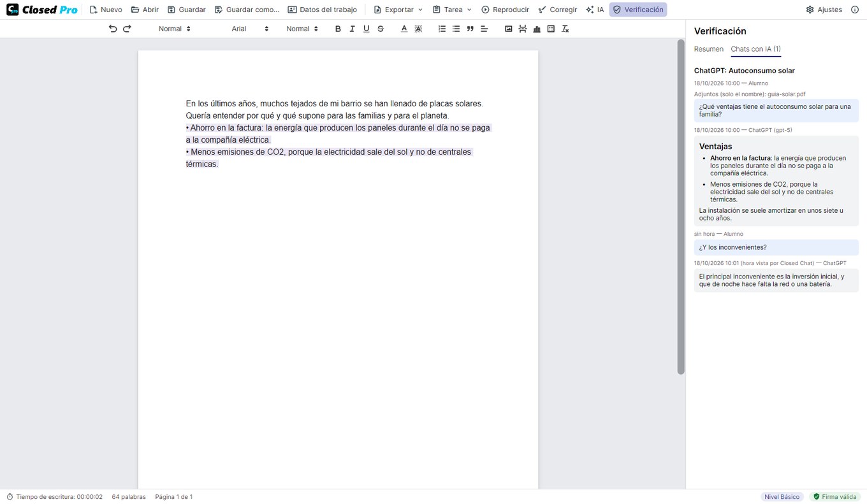Click the message ¿Y los inconvenientes?
867x504 pixels.
(776, 247)
